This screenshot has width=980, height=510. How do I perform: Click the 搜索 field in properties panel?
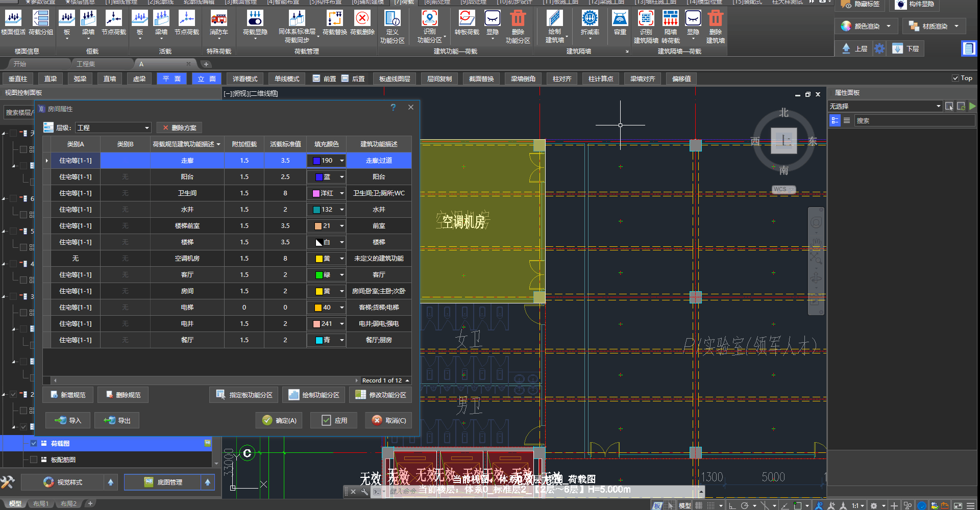tap(914, 120)
